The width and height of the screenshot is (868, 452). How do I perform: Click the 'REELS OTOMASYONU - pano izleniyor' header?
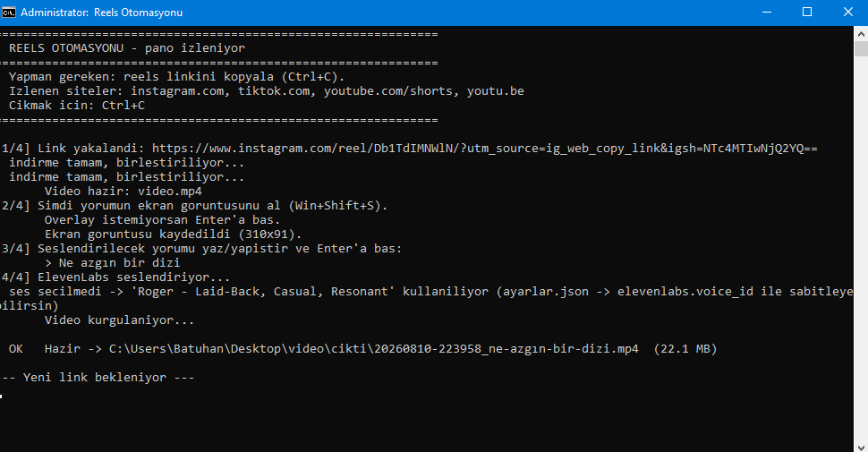pos(127,48)
